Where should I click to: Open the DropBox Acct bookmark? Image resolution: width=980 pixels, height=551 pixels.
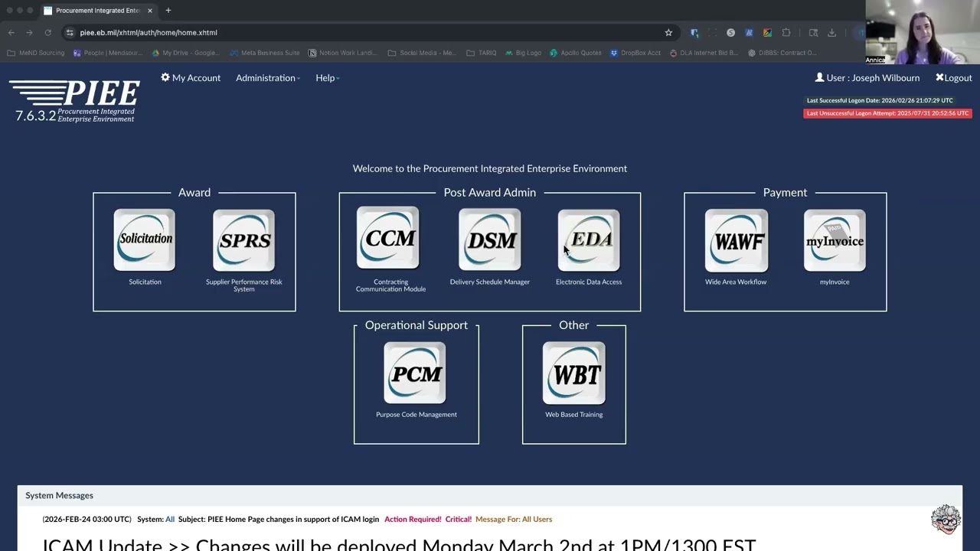pyautogui.click(x=635, y=53)
